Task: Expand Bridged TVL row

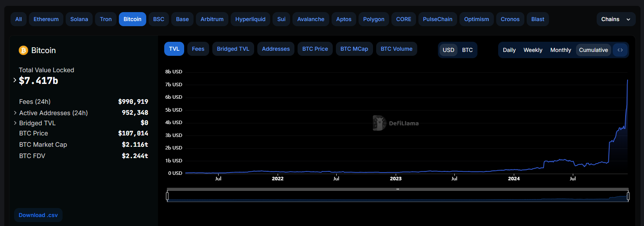Action: click(15, 123)
